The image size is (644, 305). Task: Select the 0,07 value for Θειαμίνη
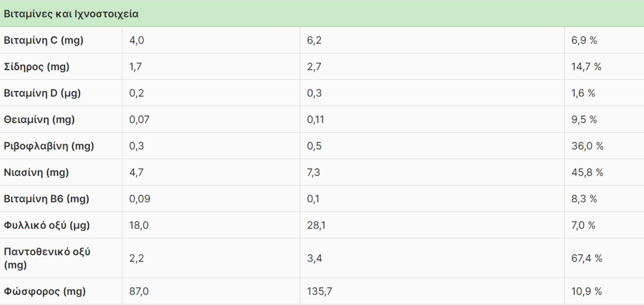tap(139, 120)
